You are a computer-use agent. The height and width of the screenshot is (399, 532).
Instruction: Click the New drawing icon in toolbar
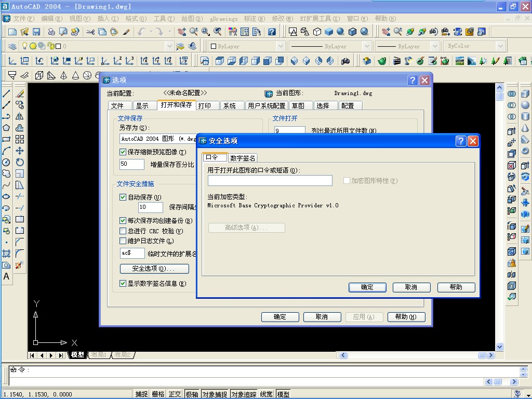click(12, 32)
